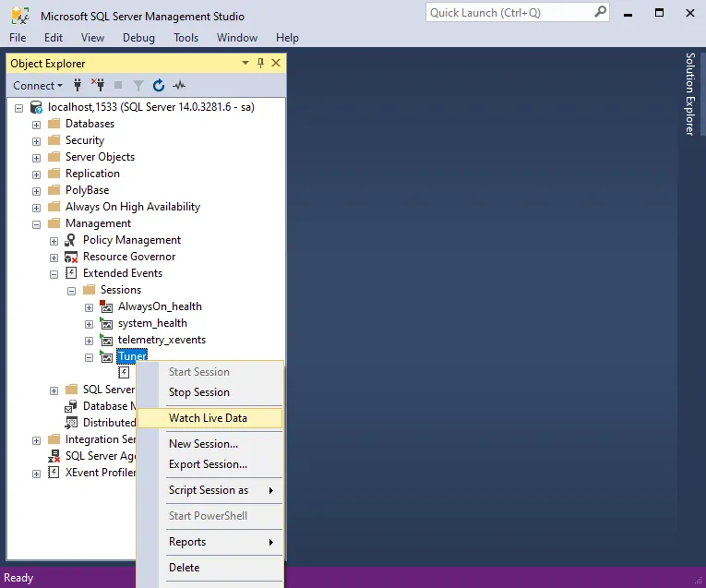
Task: Click the telemetry_xevents session icon
Action: (106, 340)
